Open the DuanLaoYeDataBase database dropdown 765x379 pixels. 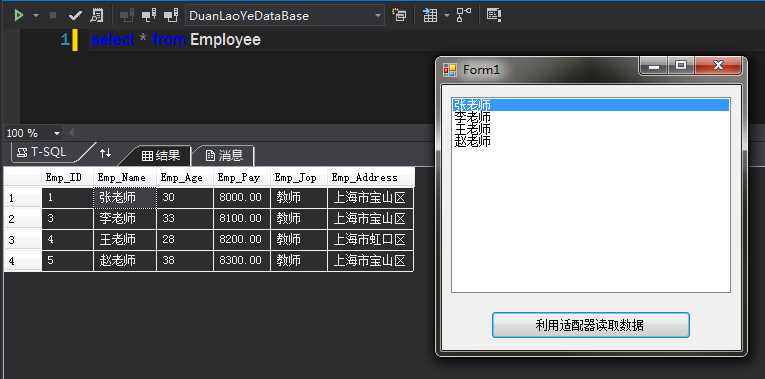[x=284, y=16]
